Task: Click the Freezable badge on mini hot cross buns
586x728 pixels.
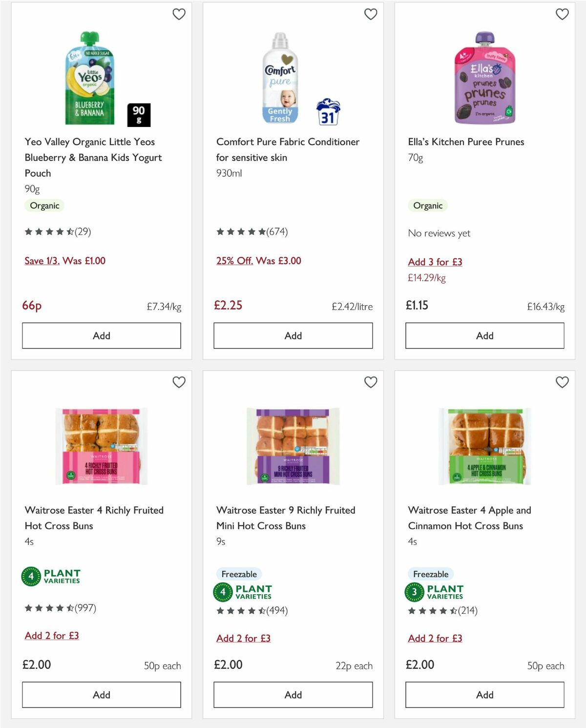Action: pos(239,574)
